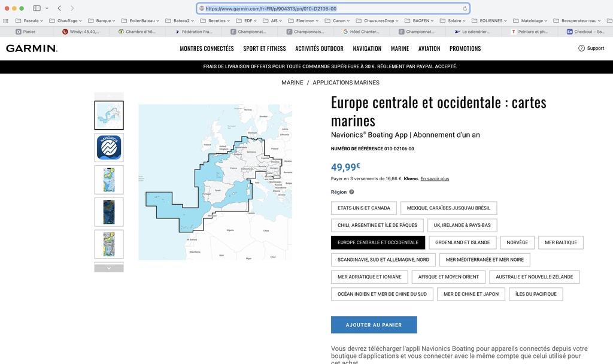Click the En savoir plus Klarna link

point(435,178)
